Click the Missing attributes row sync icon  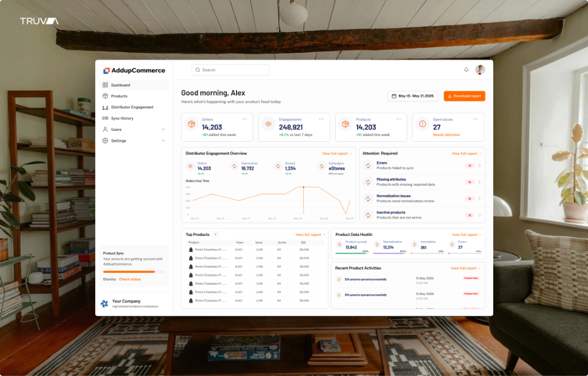pyautogui.click(x=368, y=182)
